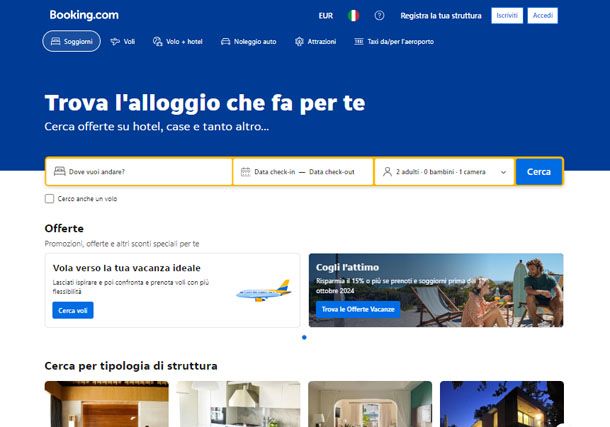The height and width of the screenshot is (427, 610).
Task: Click the blue carousel pagination dot
Action: tap(304, 337)
